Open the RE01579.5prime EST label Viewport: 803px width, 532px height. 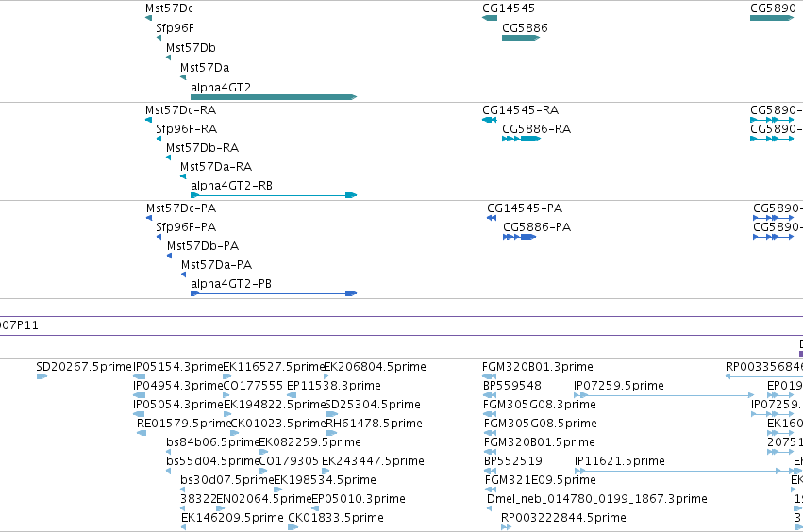pos(184,424)
